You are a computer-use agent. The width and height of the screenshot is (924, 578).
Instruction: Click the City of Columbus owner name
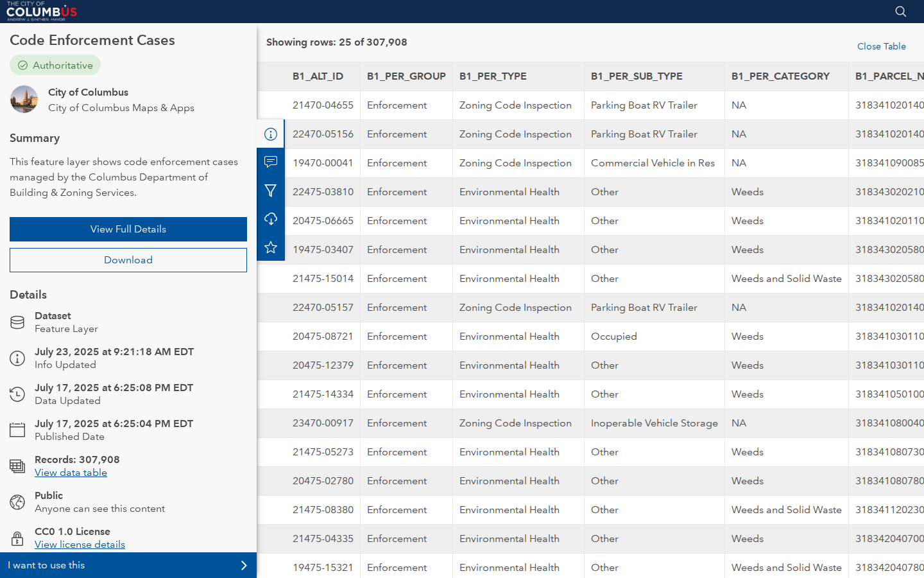pyautogui.click(x=88, y=92)
